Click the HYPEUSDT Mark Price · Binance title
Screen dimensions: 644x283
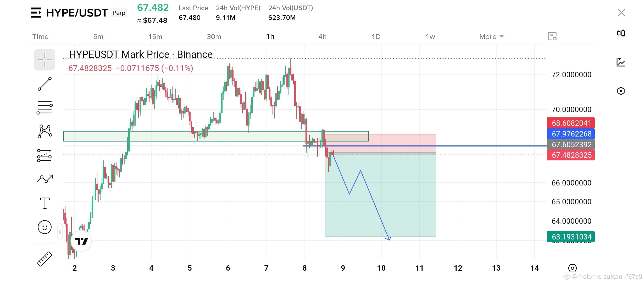[141, 54]
